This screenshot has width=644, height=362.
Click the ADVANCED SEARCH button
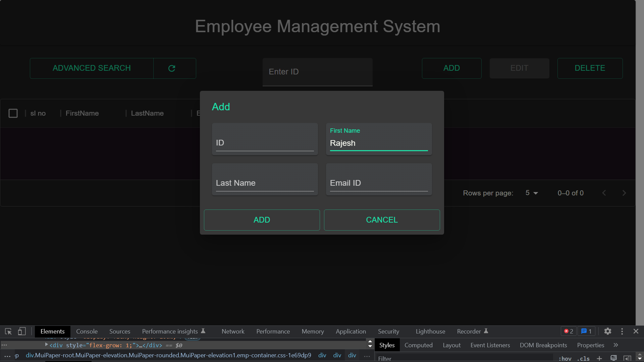click(92, 68)
